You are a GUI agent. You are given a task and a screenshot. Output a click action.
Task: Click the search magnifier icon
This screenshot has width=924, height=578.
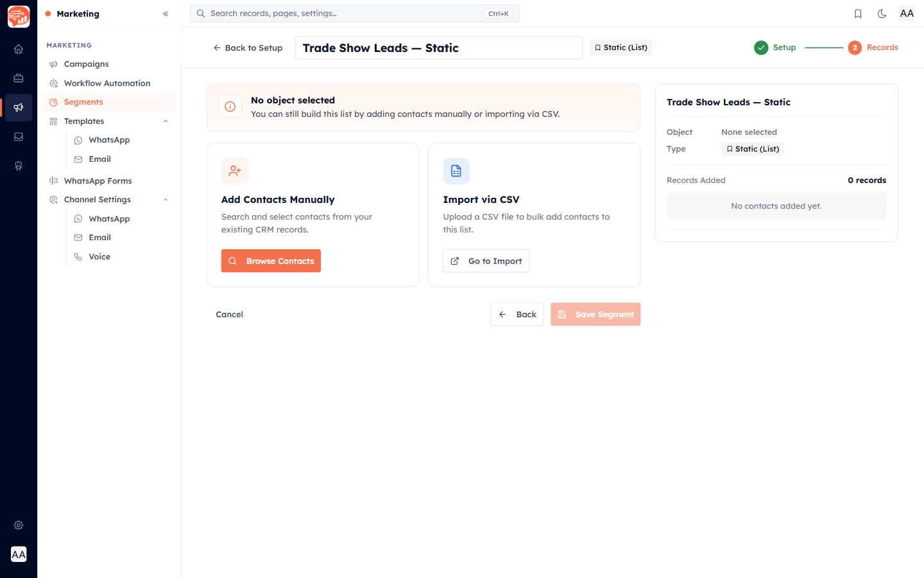click(x=201, y=13)
